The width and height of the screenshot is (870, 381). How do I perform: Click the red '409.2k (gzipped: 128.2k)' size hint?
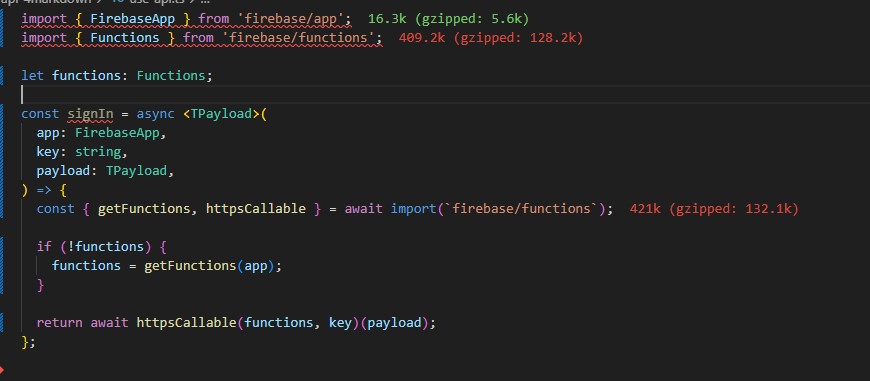(x=490, y=38)
